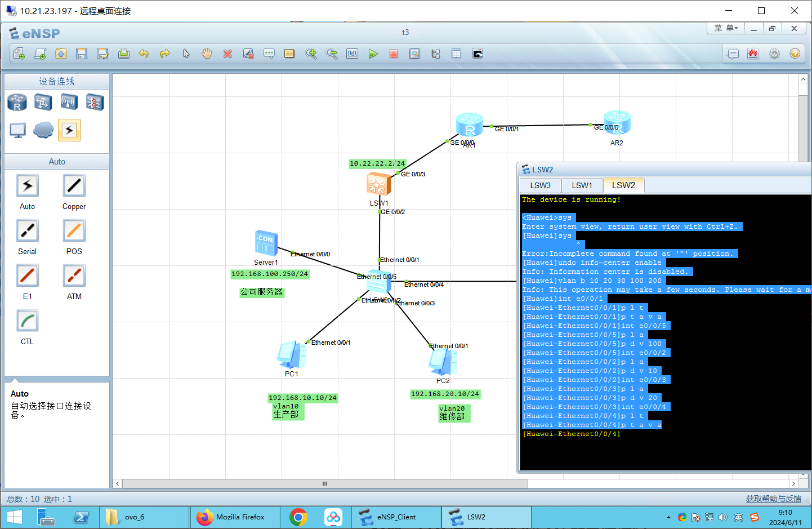Screen dimensions: 812x529
Task: Select the PC terminal device category
Action: tap(17, 130)
